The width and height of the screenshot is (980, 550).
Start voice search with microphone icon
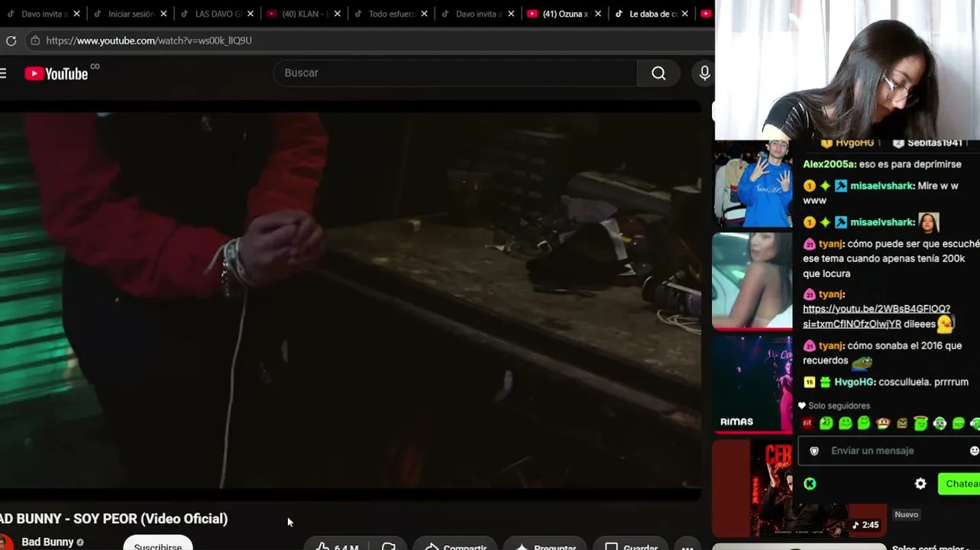[704, 73]
